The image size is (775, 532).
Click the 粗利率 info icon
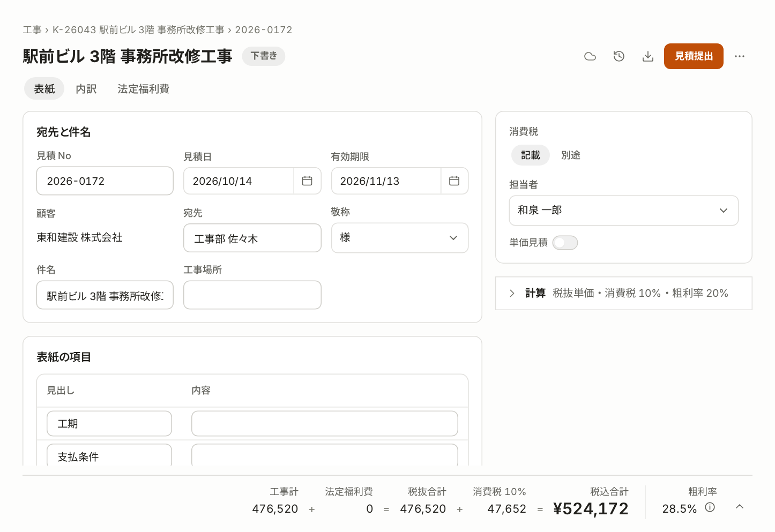(710, 507)
